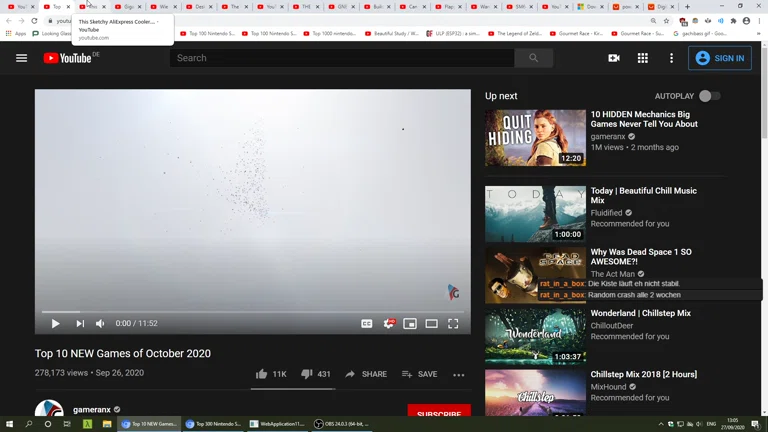
Task: Open the Windows notification center
Action: pos(756,424)
